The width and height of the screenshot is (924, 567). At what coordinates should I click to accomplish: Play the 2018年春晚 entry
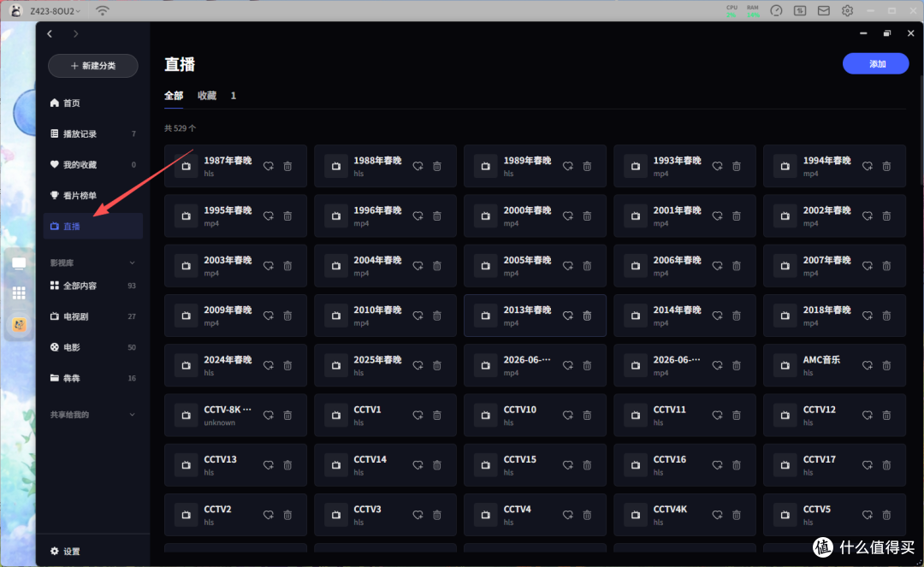click(834, 316)
